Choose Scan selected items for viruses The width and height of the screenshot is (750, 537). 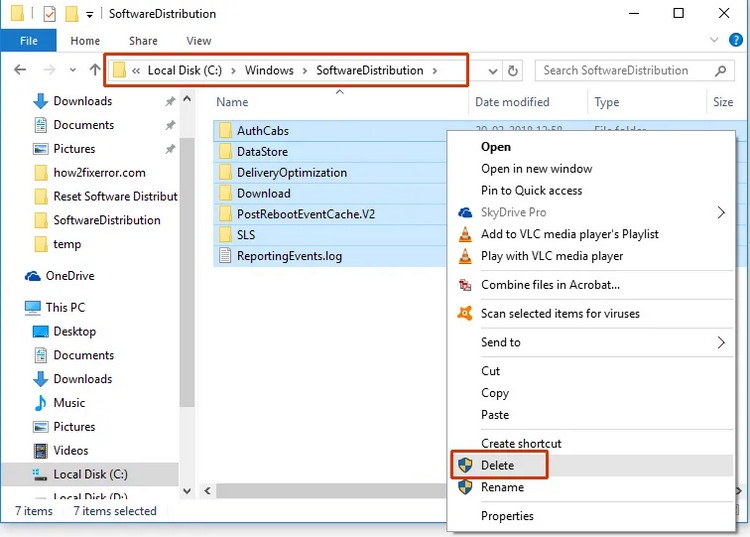pos(560,314)
